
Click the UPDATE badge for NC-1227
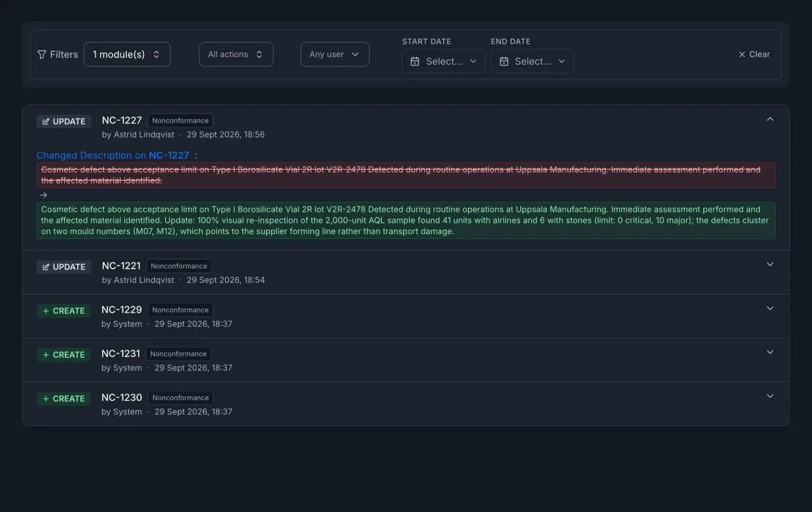point(64,122)
